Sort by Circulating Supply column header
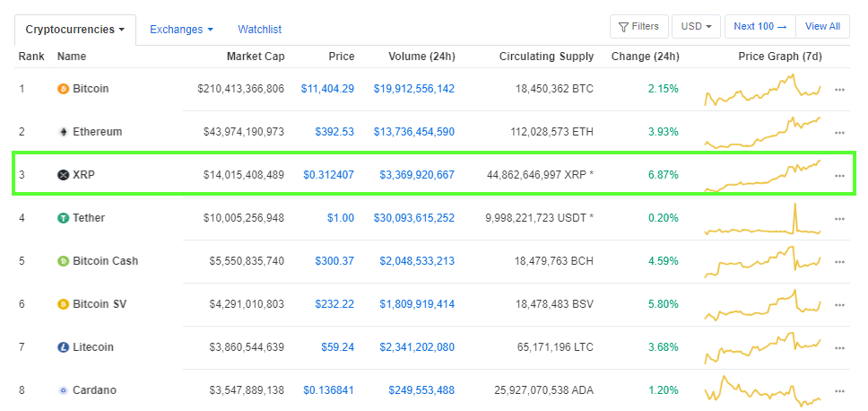Viewport: 868px width, 411px height. pos(546,57)
